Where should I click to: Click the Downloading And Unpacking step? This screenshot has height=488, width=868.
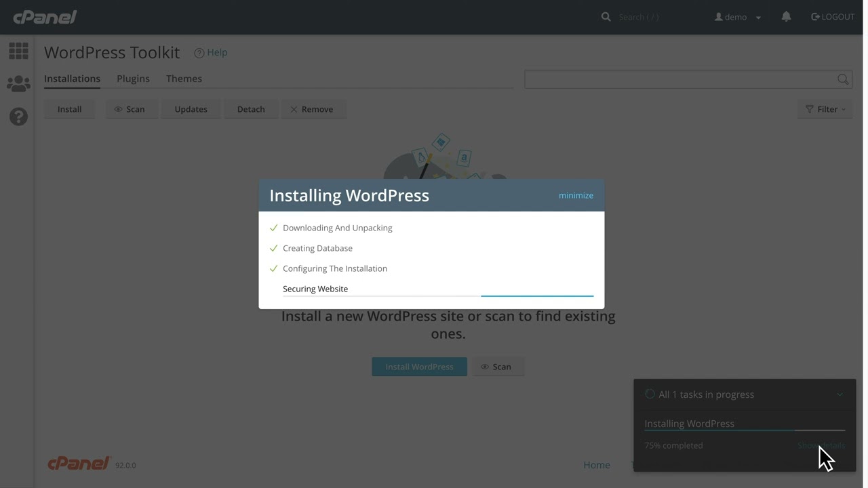coord(337,228)
